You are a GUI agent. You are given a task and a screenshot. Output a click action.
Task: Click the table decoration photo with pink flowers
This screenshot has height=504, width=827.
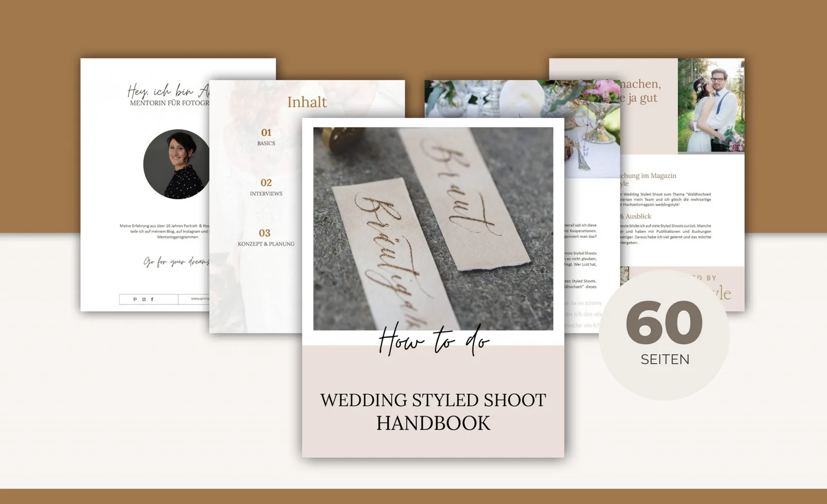tap(522, 99)
